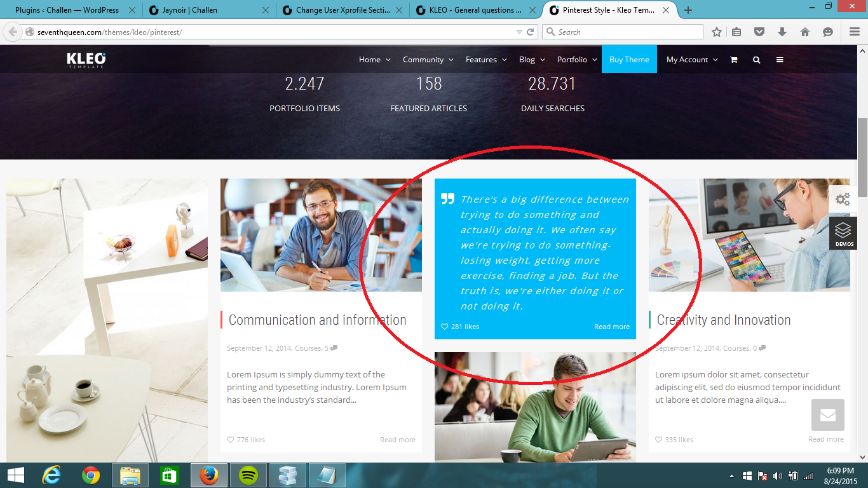Screen dimensions: 868x488
Task: Open the theme settings gear panel
Action: pyautogui.click(x=843, y=199)
